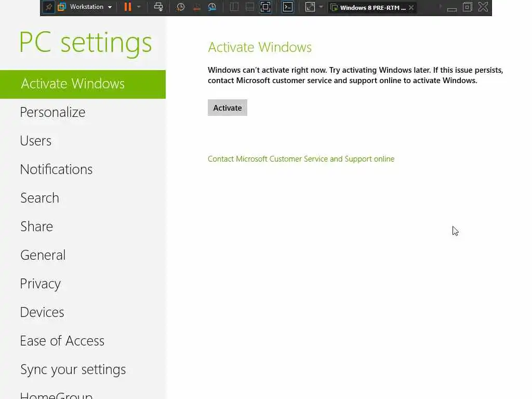
Task: Open Share settings
Action: [83, 227]
